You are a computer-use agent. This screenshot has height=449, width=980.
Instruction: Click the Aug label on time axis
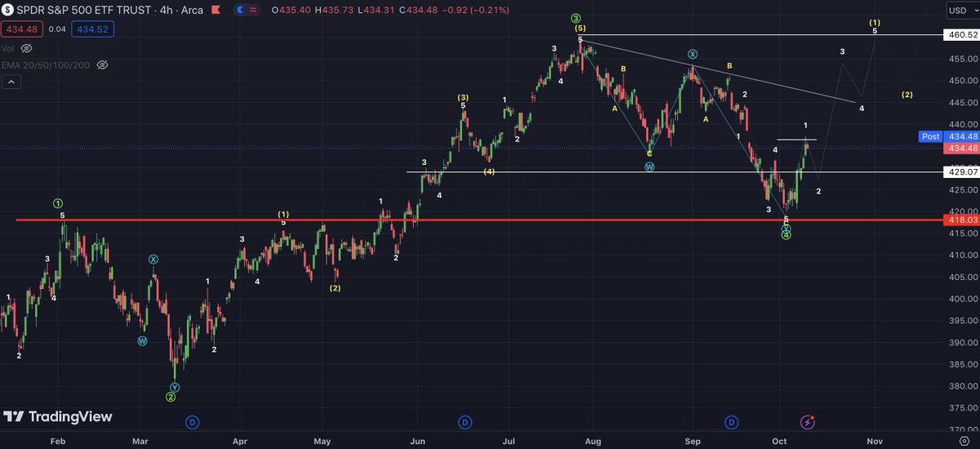click(x=594, y=440)
